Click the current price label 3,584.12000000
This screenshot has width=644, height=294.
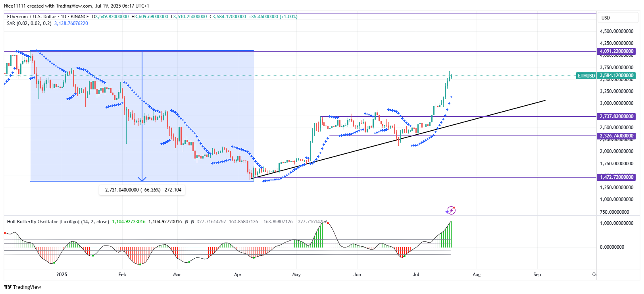617,75
